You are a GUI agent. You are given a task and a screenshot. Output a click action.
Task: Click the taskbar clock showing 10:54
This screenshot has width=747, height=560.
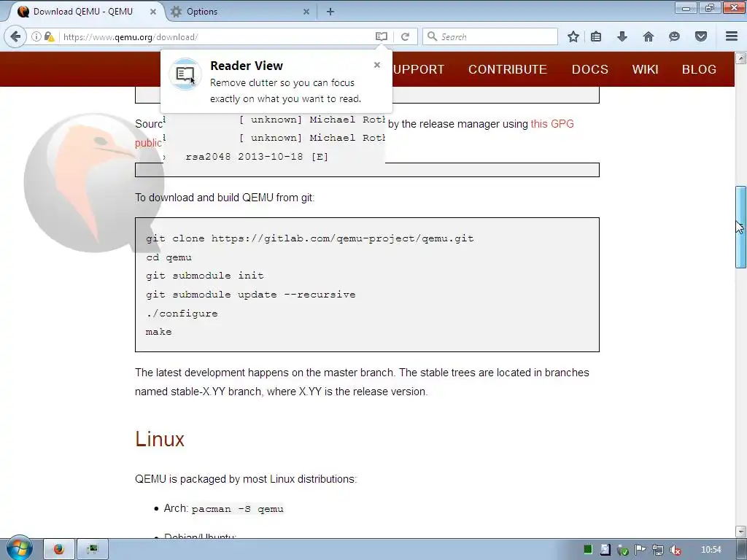coord(711,550)
